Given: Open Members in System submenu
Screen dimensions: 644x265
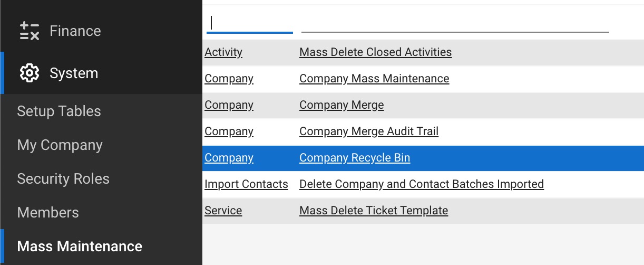Looking at the screenshot, I should coord(48,213).
